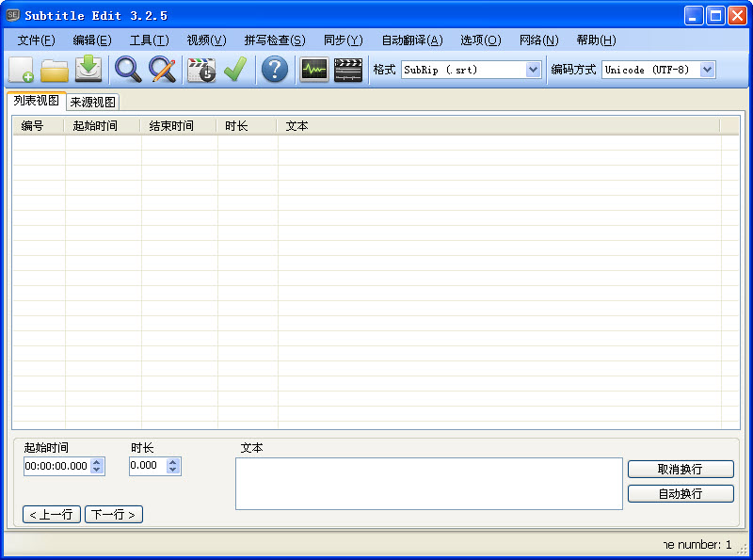This screenshot has width=753, height=560.
Task: Increase 起始时间 with up arrow
Action: pyautogui.click(x=97, y=462)
